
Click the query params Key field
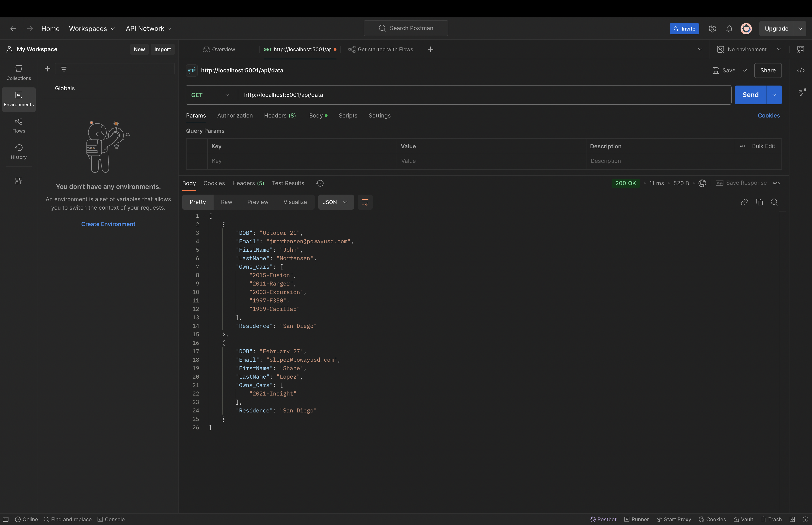click(301, 161)
